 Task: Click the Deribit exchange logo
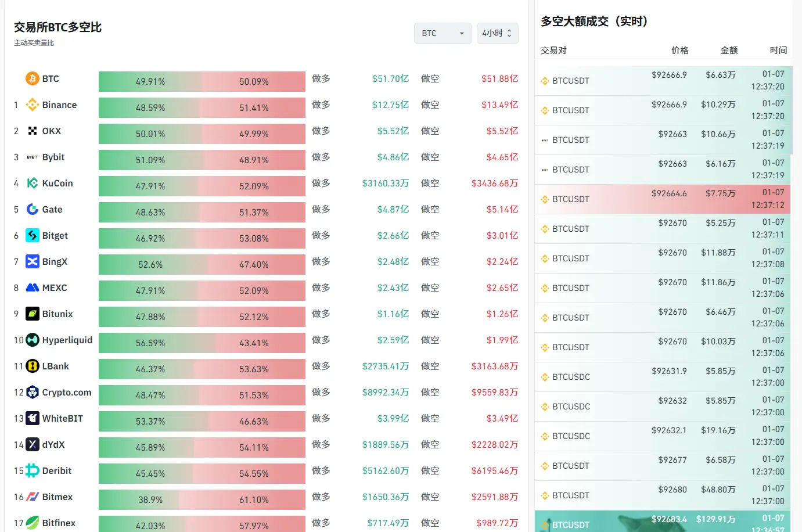coord(33,470)
